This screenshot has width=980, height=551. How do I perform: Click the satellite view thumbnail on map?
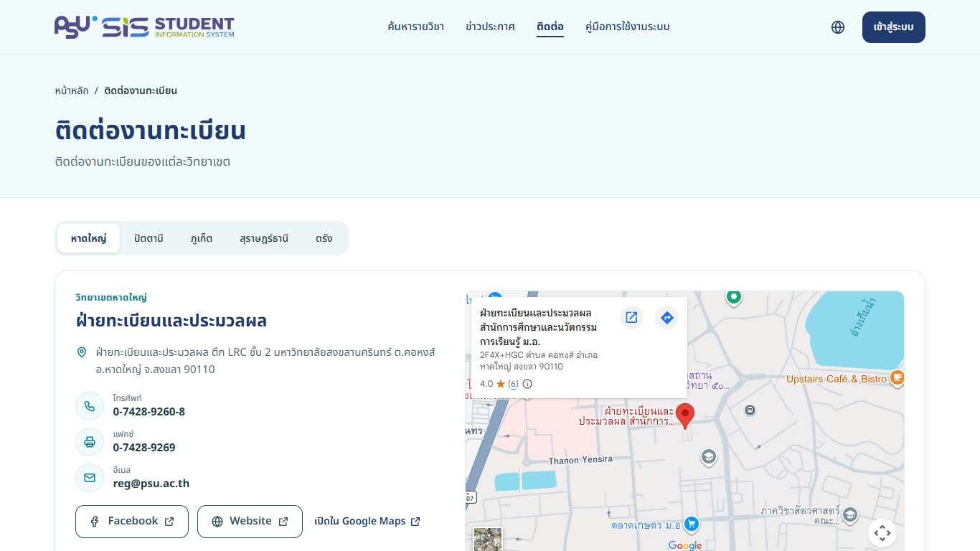pos(488,539)
